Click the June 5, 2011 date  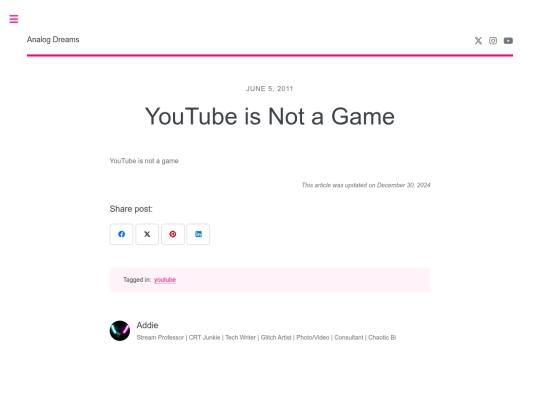[x=270, y=89]
